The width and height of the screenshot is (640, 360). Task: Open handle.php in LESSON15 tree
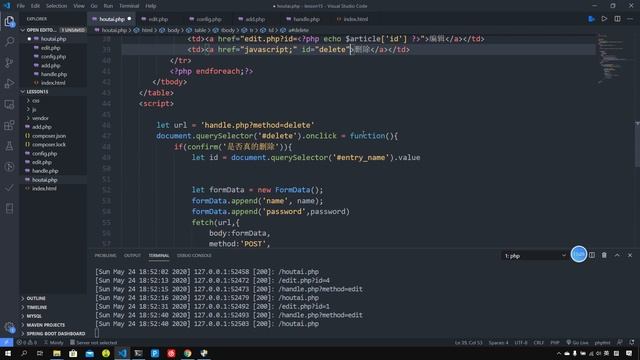click(45, 171)
